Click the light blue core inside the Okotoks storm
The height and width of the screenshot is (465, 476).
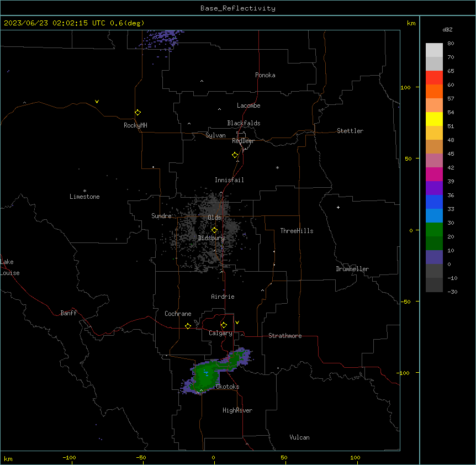coord(207,373)
